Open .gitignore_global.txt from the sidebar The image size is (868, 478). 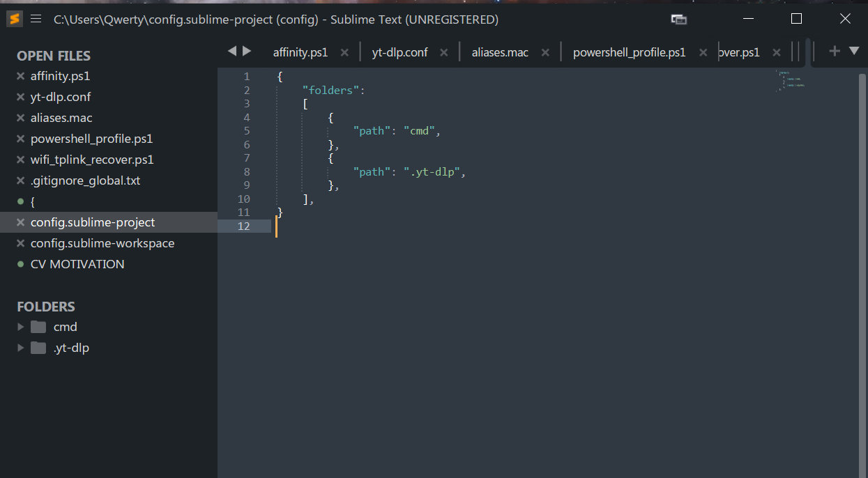85,180
